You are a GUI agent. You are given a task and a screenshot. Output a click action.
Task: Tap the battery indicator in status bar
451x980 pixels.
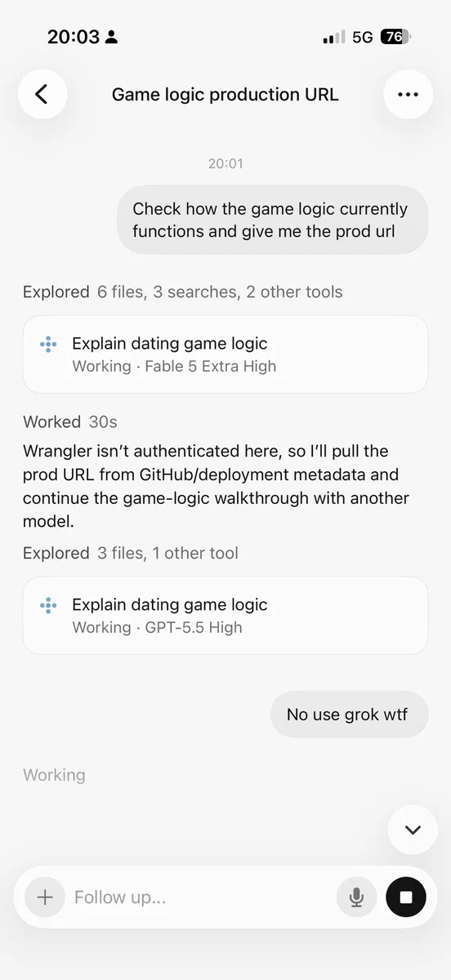click(396, 37)
